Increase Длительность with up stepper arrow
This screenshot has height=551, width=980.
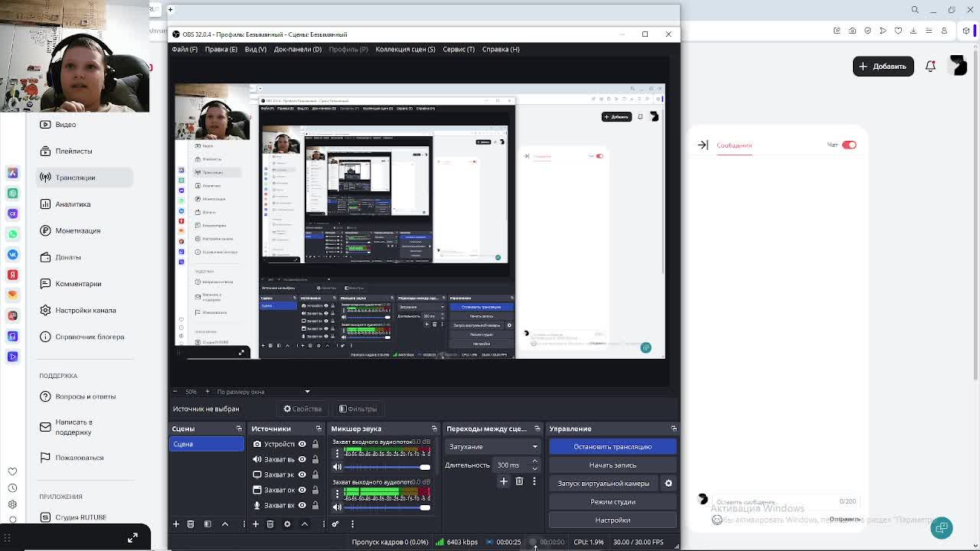(x=534, y=461)
